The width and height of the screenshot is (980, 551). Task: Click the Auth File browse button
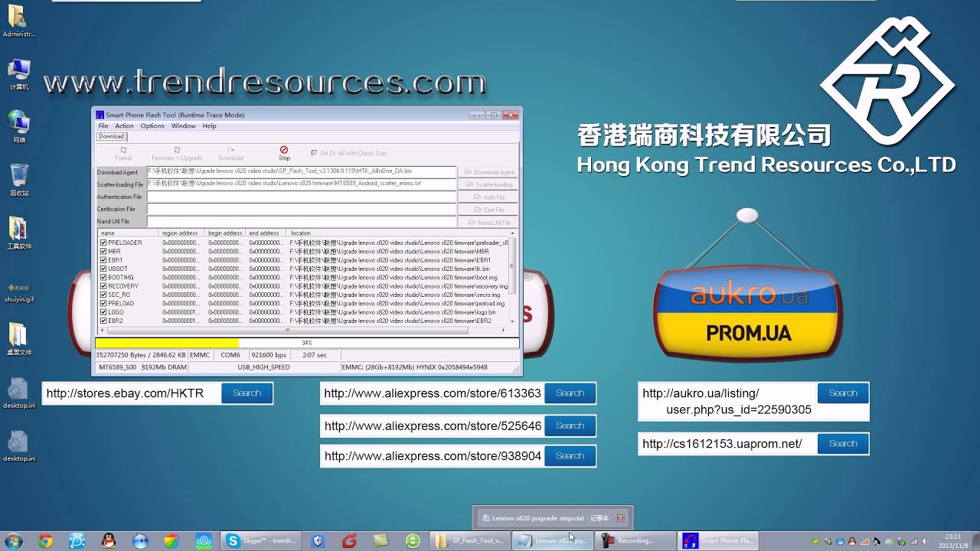(488, 197)
